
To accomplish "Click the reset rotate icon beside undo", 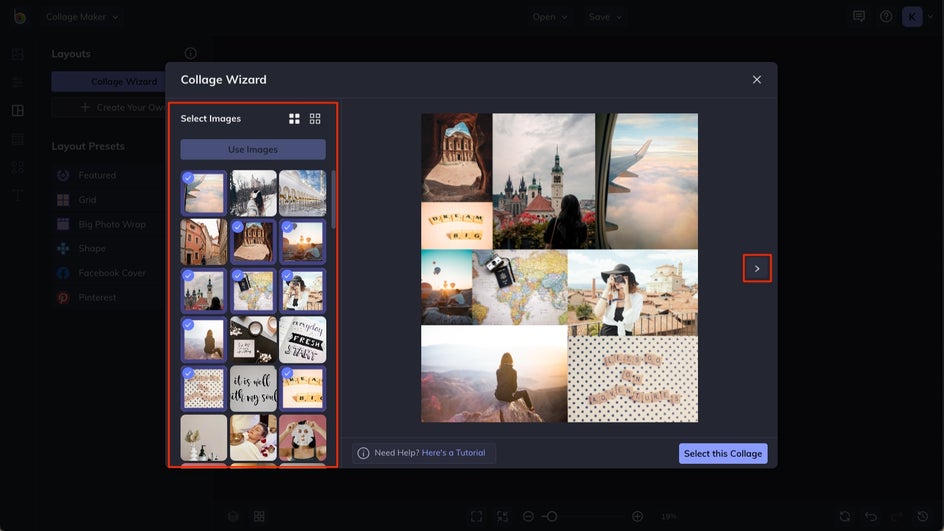I will [845, 516].
